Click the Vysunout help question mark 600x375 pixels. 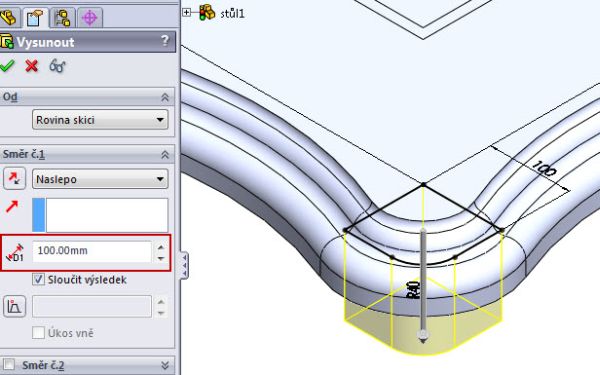[165, 41]
